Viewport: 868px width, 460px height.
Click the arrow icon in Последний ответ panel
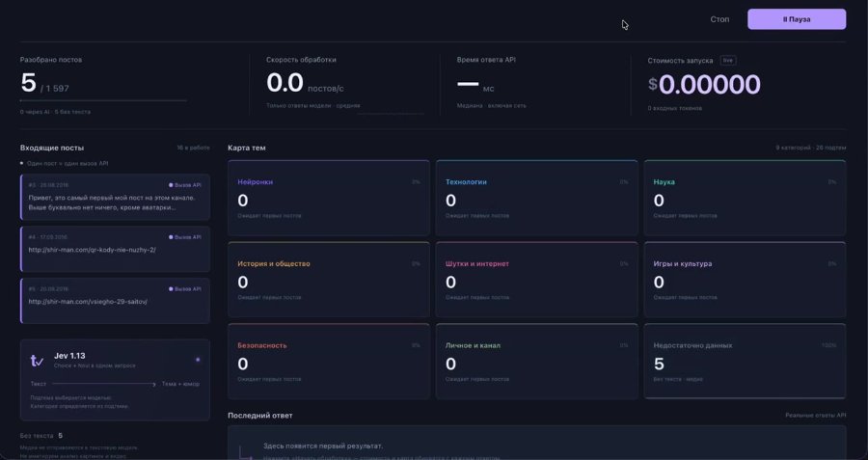coord(245,452)
